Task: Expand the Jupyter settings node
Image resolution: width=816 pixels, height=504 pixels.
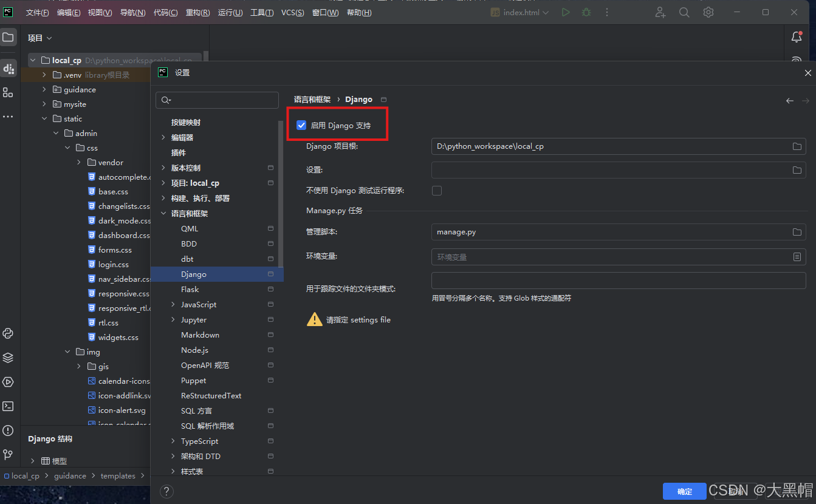Action: 173,320
